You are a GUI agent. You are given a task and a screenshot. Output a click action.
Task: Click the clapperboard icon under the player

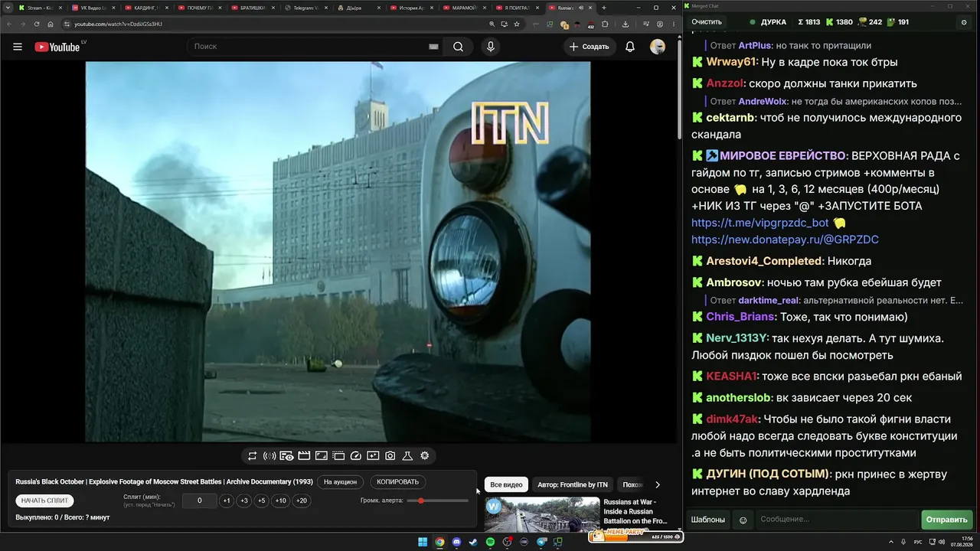click(304, 456)
